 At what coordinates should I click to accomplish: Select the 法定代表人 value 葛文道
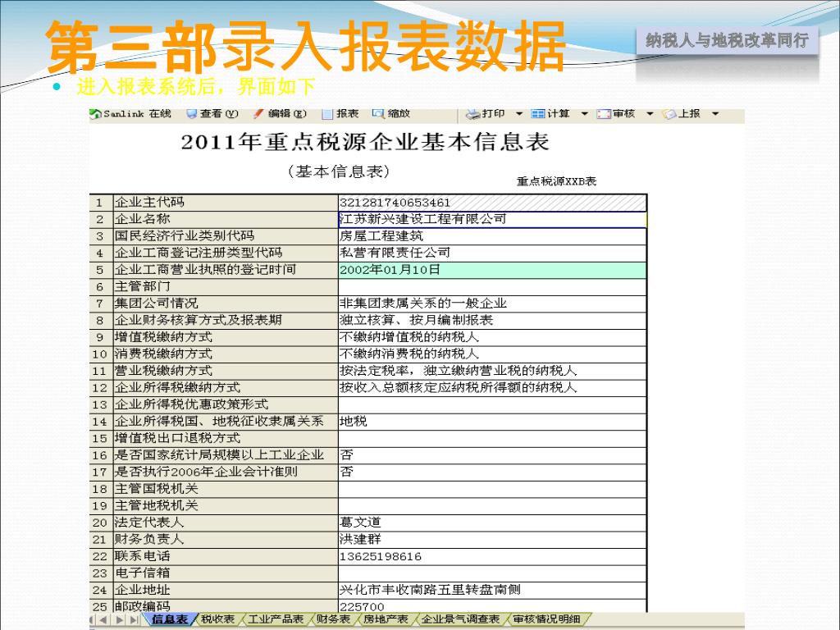492,523
